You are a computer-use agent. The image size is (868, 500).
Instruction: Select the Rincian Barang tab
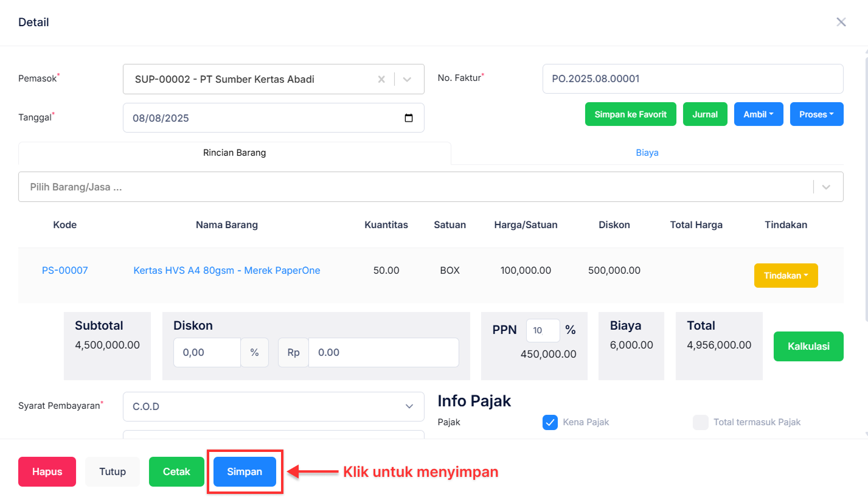click(x=234, y=153)
